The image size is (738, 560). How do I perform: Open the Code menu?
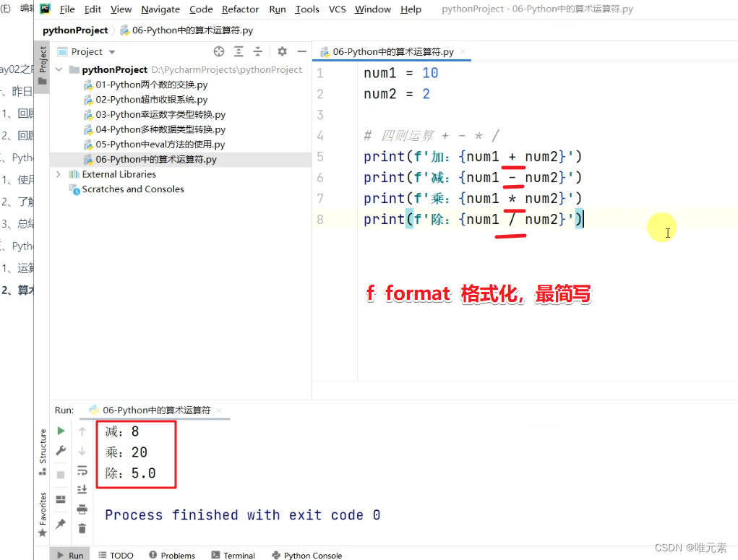click(x=201, y=9)
